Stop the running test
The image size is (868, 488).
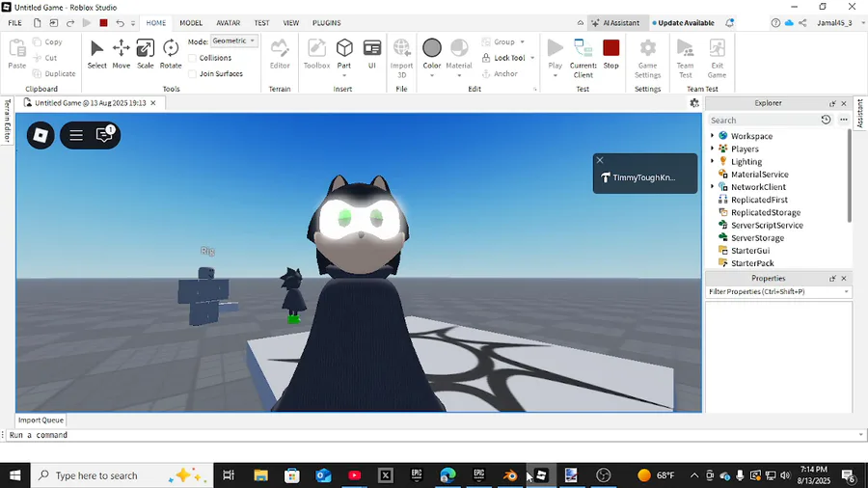(611, 54)
